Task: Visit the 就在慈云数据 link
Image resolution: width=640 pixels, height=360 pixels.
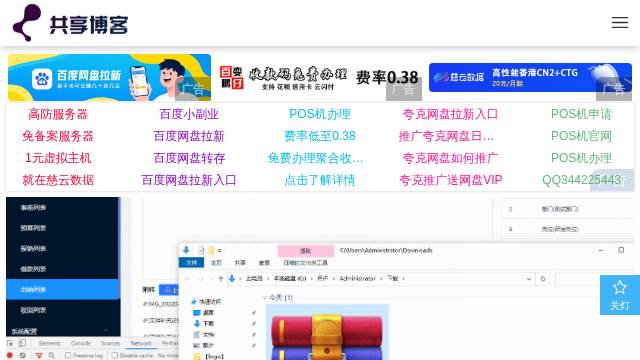Action: (58, 180)
